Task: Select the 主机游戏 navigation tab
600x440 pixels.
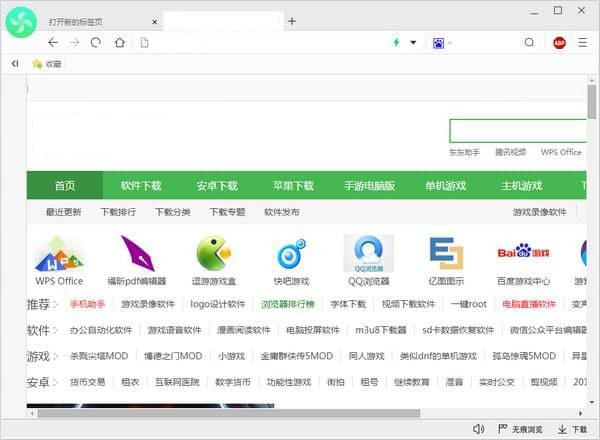Action: point(522,186)
